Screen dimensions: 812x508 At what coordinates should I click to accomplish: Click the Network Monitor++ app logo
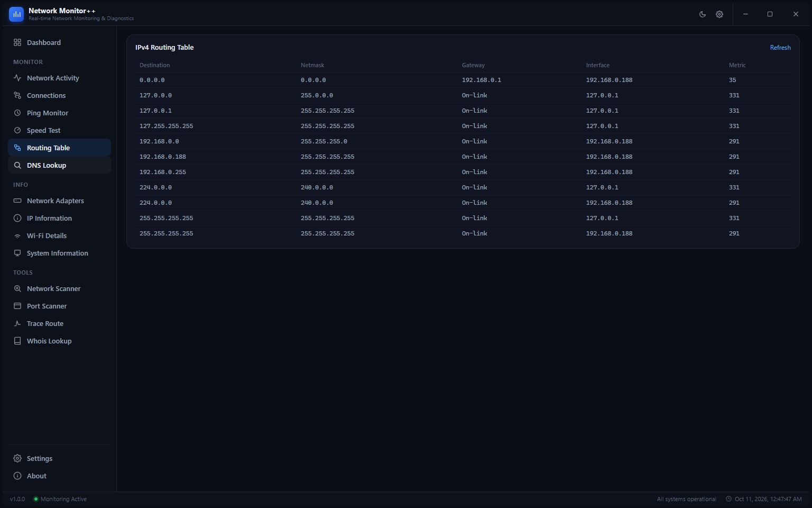(x=16, y=14)
